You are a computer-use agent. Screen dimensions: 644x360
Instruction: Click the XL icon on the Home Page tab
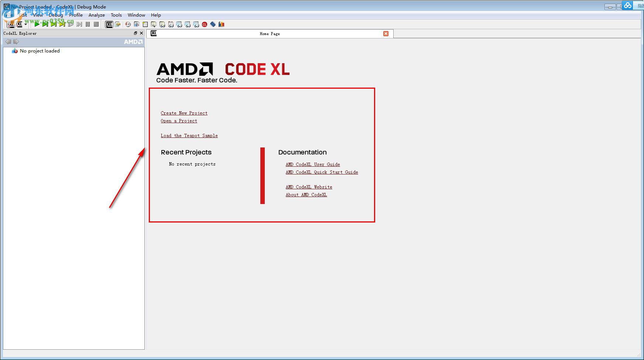[154, 33]
